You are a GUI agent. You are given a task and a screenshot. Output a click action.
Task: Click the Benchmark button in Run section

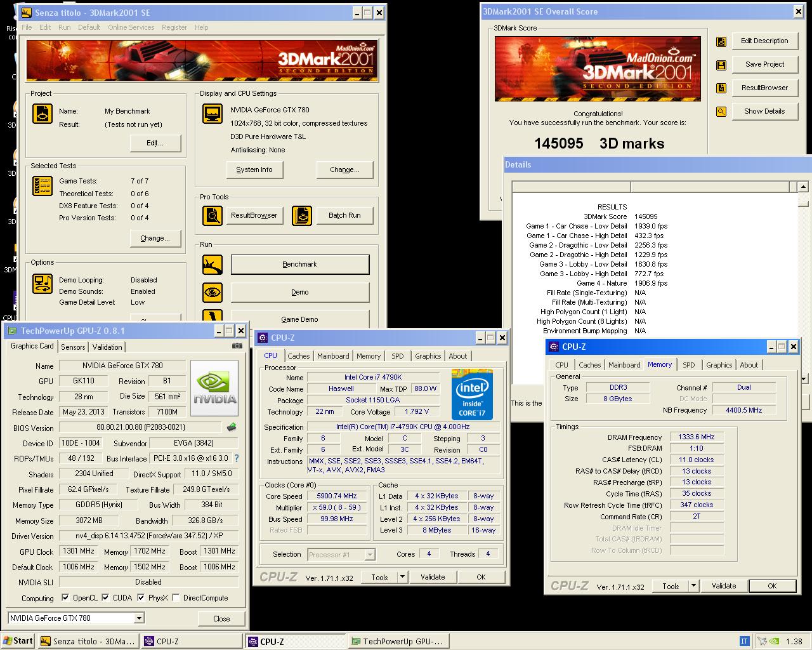click(300, 265)
